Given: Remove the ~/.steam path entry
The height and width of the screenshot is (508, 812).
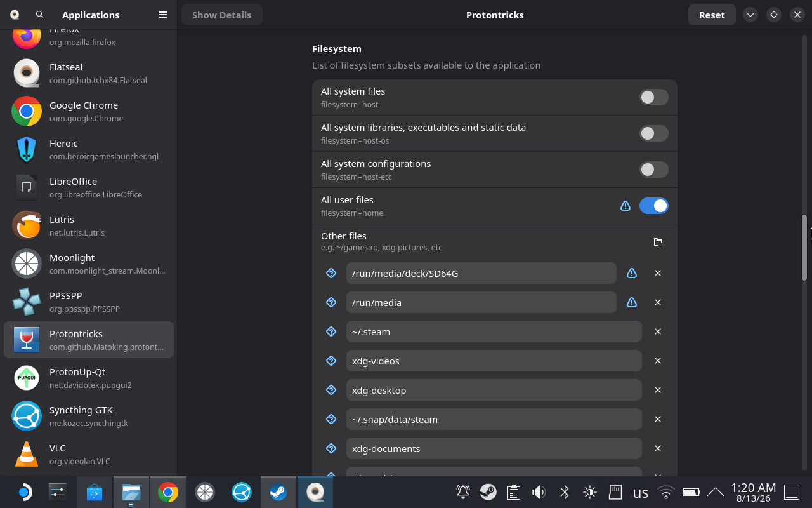Looking at the screenshot, I should point(658,331).
